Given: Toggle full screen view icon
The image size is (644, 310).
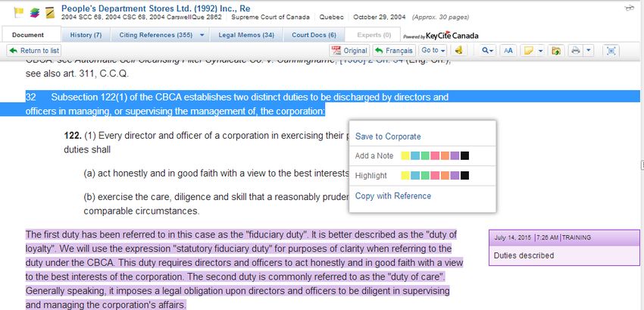Looking at the screenshot, I should point(611,51).
